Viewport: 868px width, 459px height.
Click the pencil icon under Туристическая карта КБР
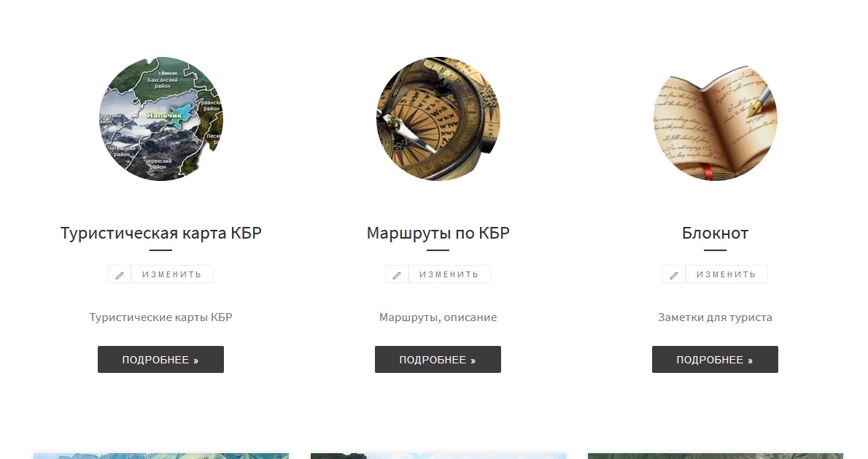[120, 274]
